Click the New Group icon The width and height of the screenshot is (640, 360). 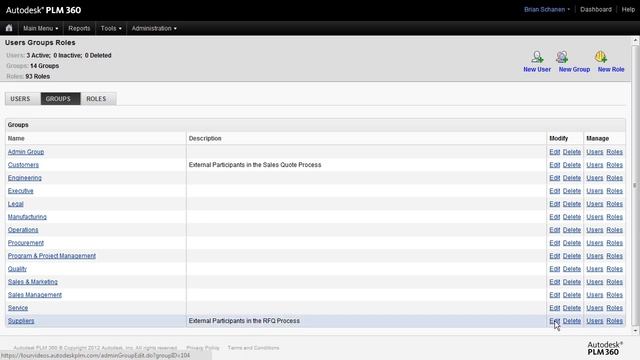tap(562, 57)
